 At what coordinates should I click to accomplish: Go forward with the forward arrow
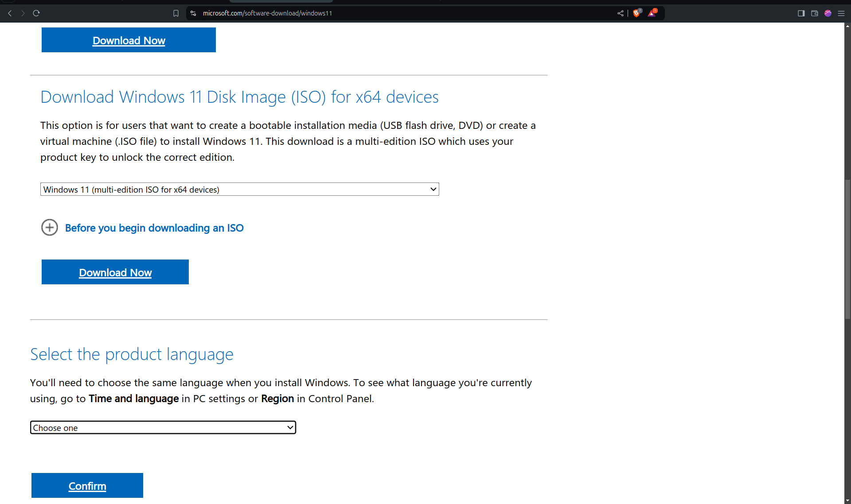click(23, 13)
